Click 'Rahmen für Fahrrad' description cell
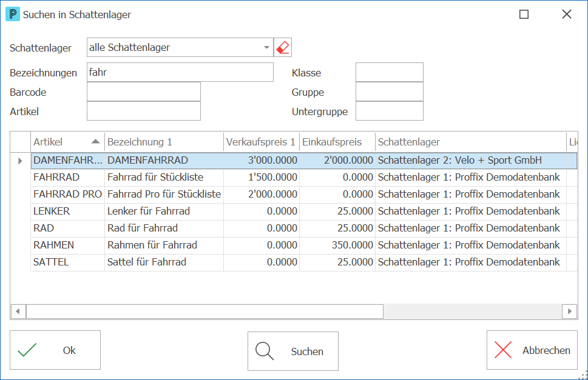Image resolution: width=588 pixels, height=380 pixels. 164,245
